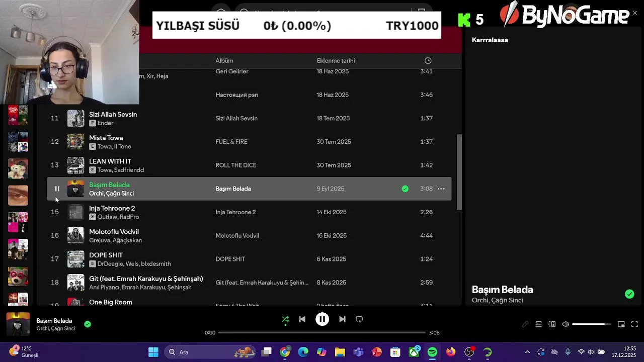This screenshot has height=362, width=644.
Task: Open eye close-up playlist cover in sidebar
Action: [18, 196]
